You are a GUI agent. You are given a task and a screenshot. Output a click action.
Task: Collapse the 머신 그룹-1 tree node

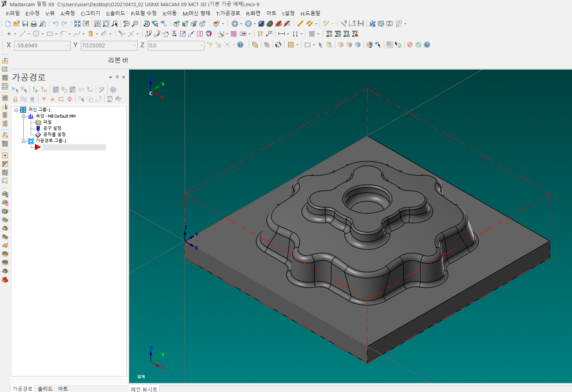click(16, 110)
